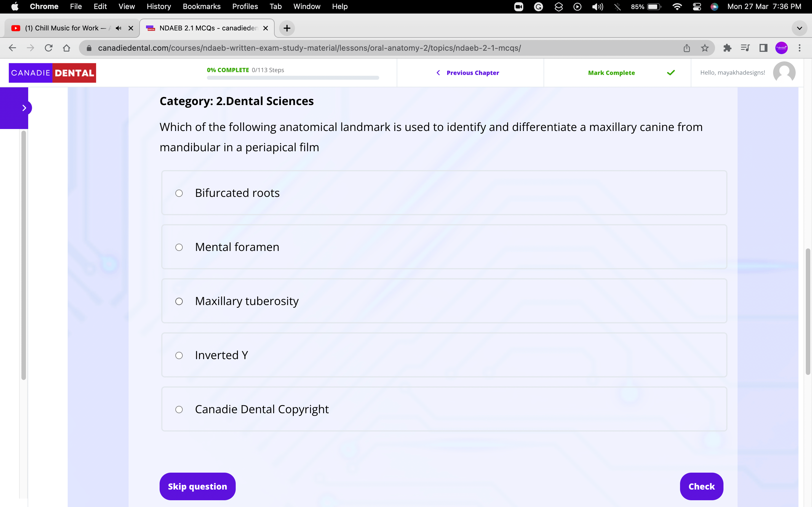
Task: Click the share icon in the address bar
Action: (686, 48)
